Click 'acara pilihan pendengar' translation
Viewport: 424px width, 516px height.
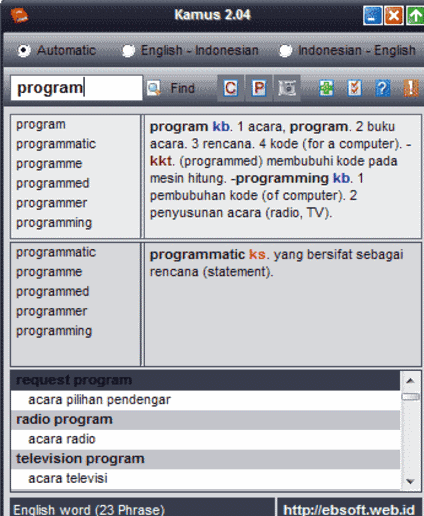[x=99, y=400]
